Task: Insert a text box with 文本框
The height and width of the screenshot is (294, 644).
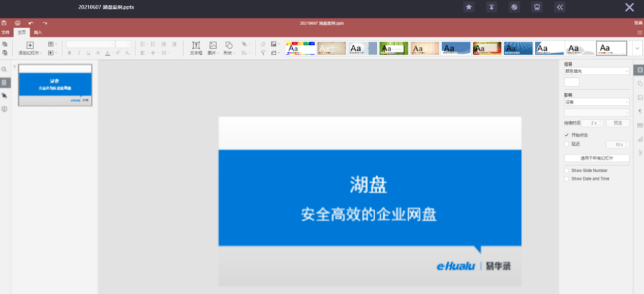Action: 196,48
